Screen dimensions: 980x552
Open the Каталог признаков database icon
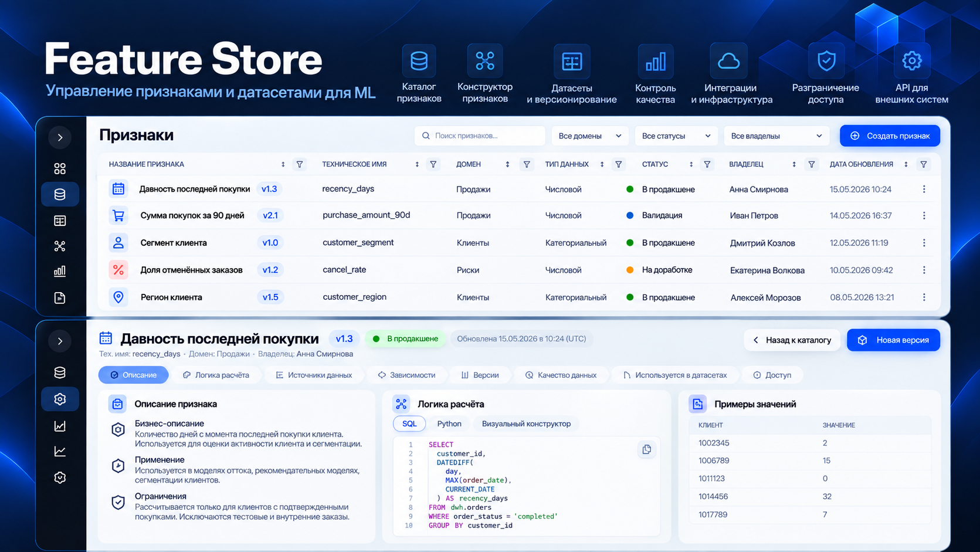(x=419, y=61)
